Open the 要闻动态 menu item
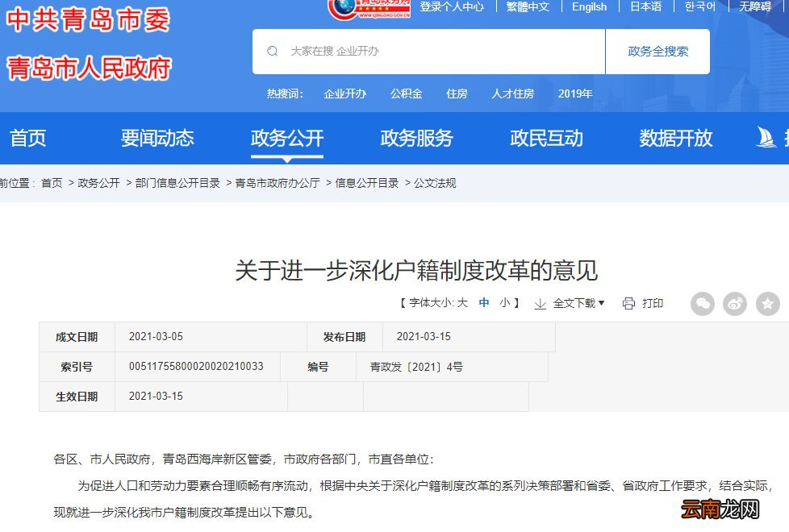The width and height of the screenshot is (789, 532). [x=157, y=138]
